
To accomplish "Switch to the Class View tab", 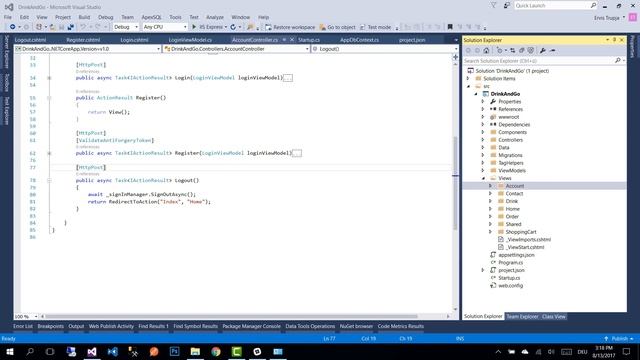I will pos(553,316).
